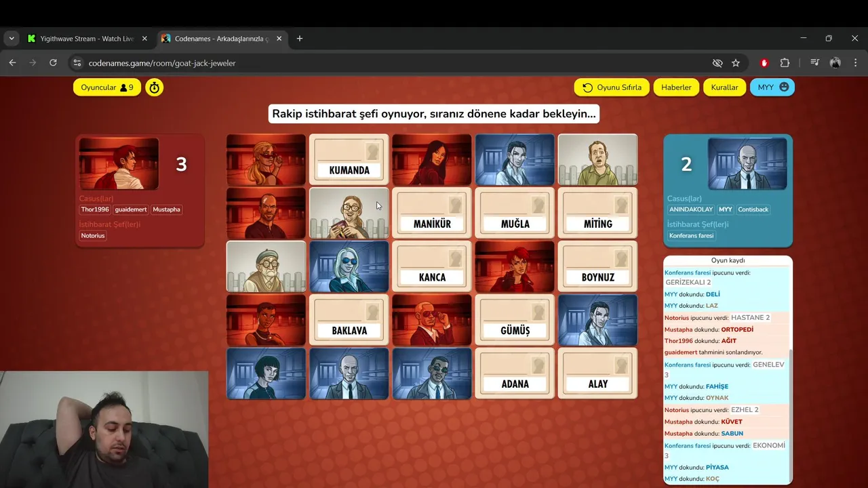This screenshot has width=868, height=488.
Task: View site information icon in address bar
Action: (77, 63)
